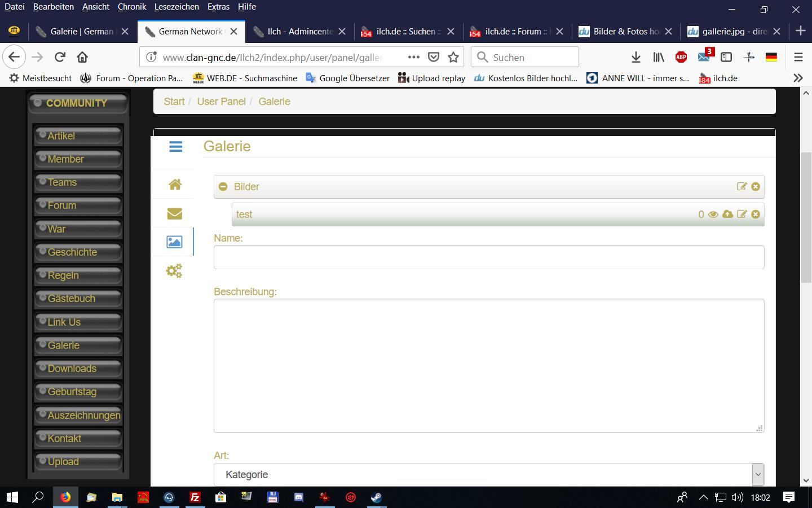Open the Extras menu
The image size is (812, 508).
(218, 7)
